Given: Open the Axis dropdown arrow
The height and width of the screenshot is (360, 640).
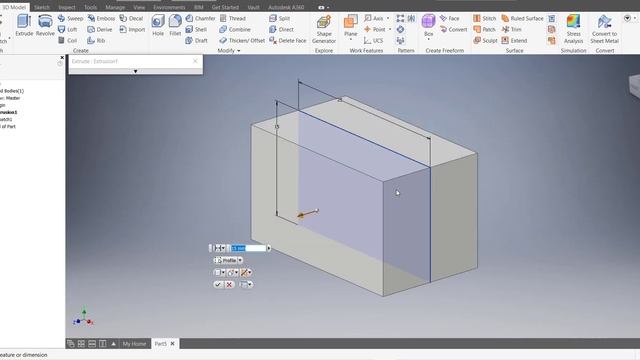Looking at the screenshot, I should pos(388,18).
